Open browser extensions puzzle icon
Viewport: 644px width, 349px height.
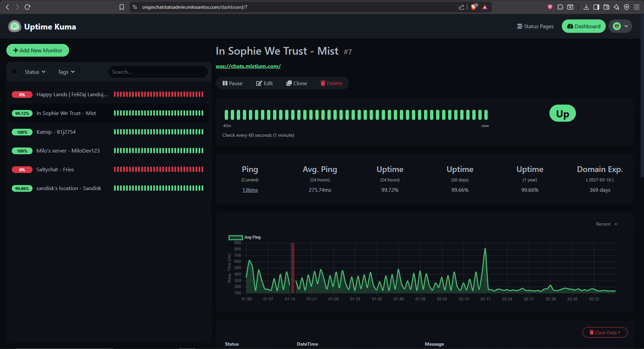coord(560,7)
